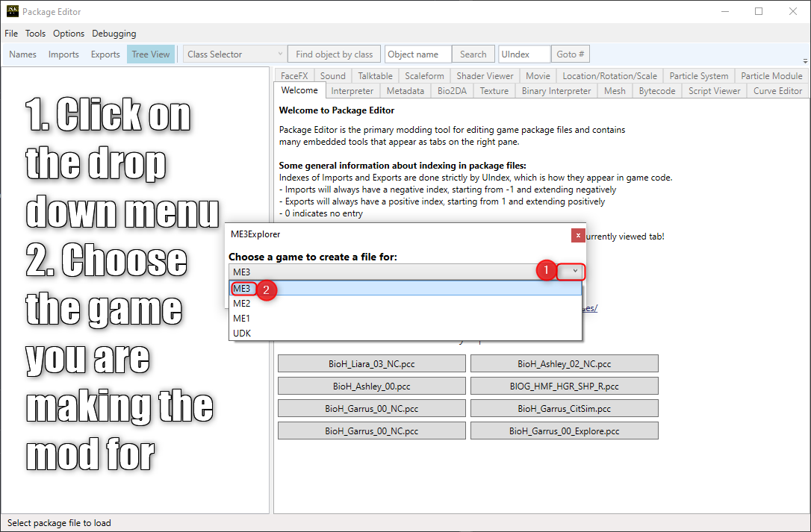The height and width of the screenshot is (532, 811).
Task: Open the Texture tab
Action: coord(494,91)
